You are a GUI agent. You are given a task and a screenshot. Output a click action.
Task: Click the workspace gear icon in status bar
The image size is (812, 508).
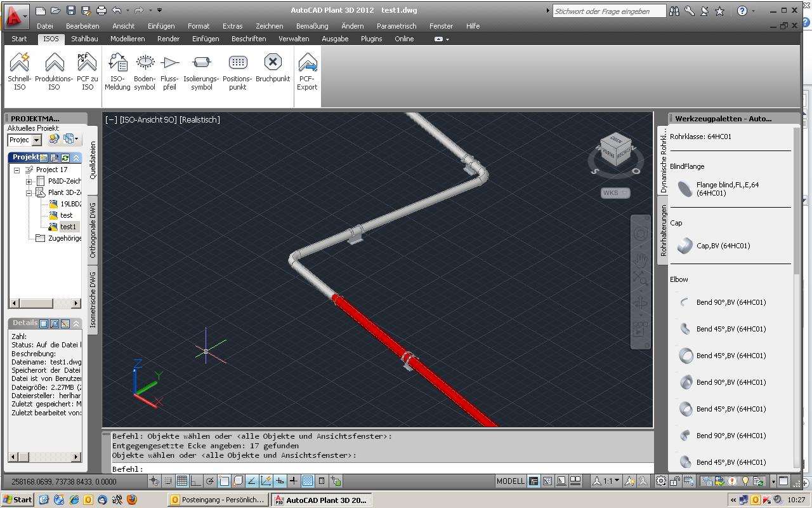661,481
